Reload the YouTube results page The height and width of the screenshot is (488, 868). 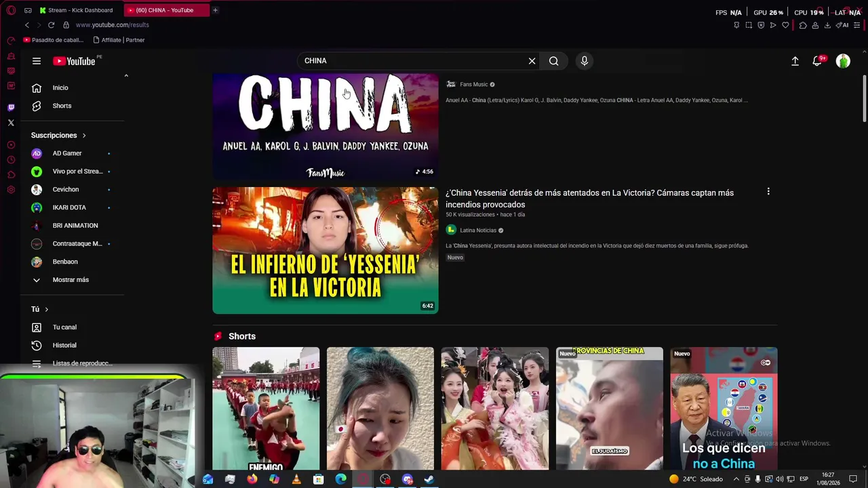(51, 25)
